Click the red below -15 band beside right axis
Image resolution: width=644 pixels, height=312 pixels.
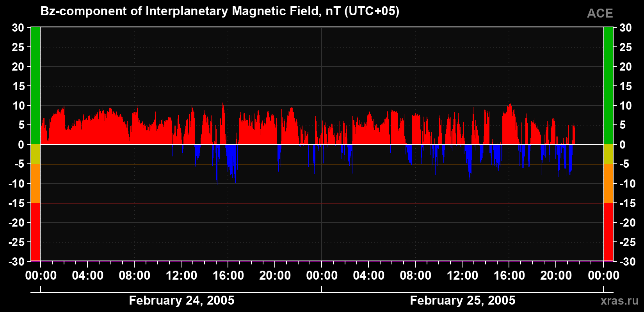click(608, 232)
